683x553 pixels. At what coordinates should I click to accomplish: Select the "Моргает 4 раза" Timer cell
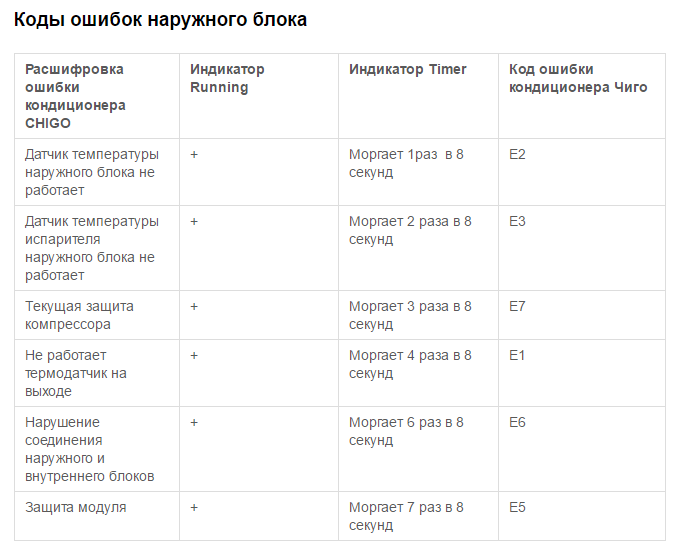pos(410,364)
